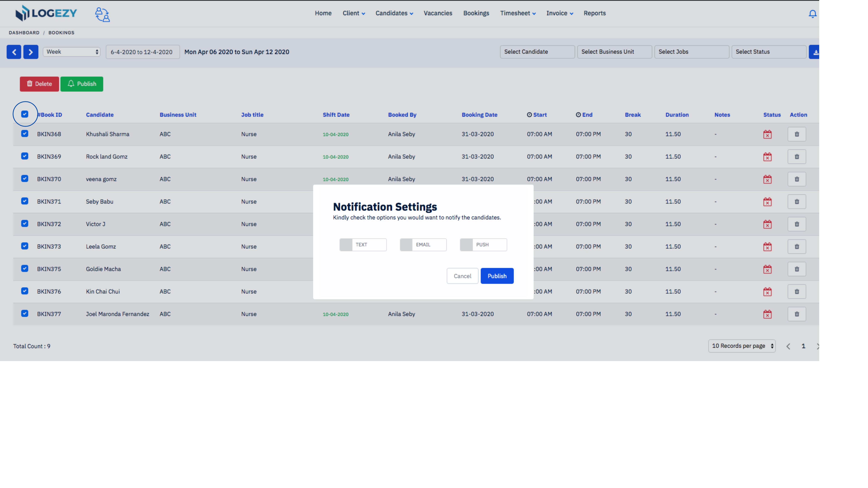This screenshot has width=868, height=488.
Task: Uncheck the BKIN368 row checkbox
Action: click(25, 134)
